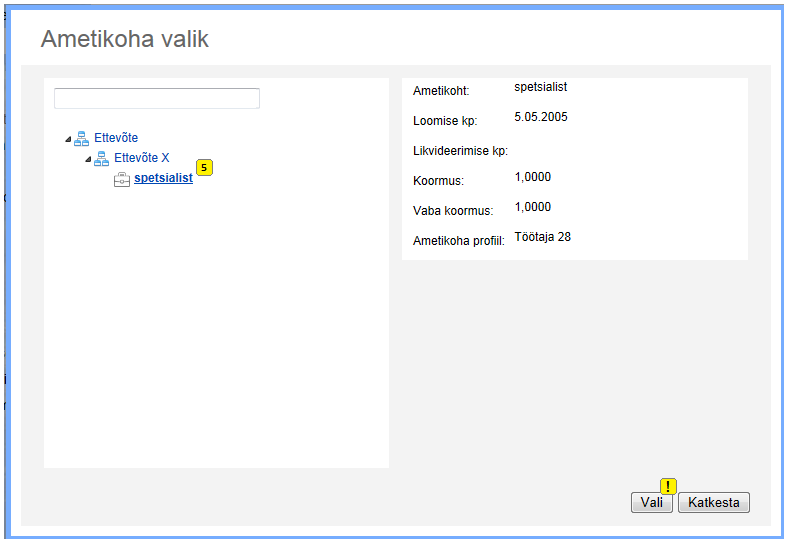Collapse the top-level Ettevõte tree node
This screenshot has width=786, height=543.
click(68, 139)
